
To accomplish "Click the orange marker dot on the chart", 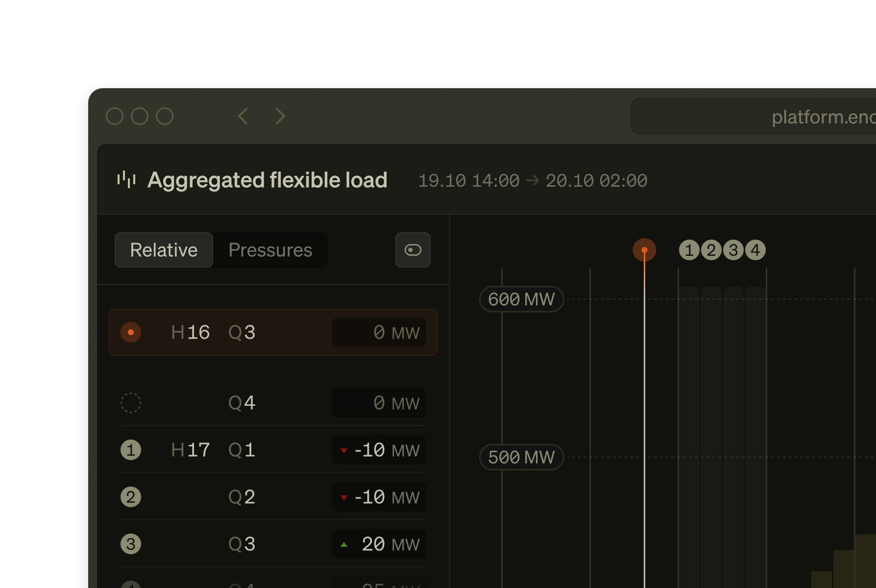I will [x=645, y=250].
